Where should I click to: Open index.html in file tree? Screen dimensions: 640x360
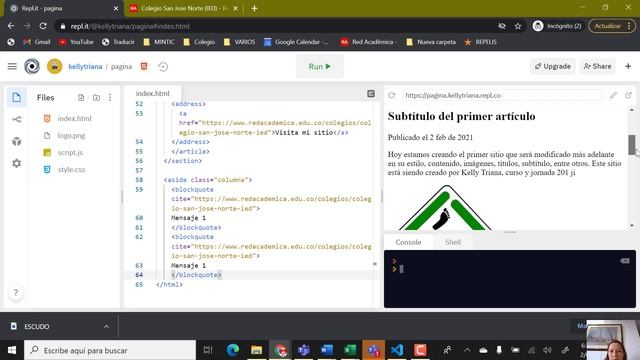click(74, 118)
